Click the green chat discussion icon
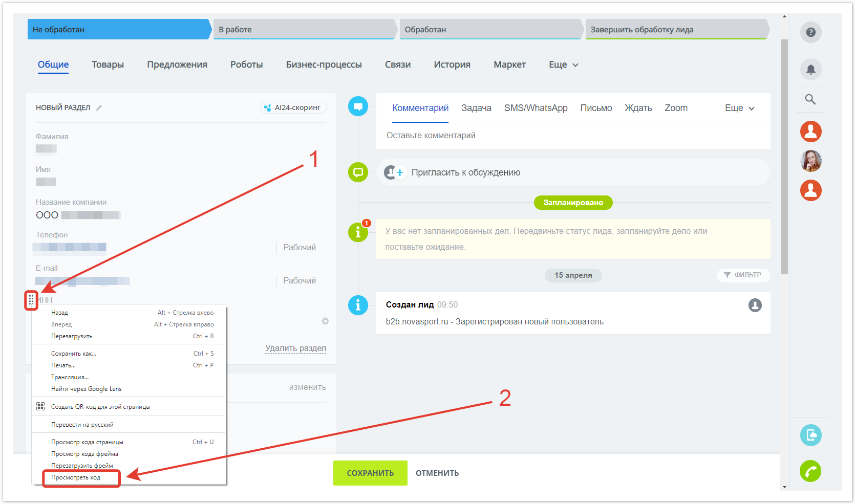The width and height of the screenshot is (855, 504). click(358, 172)
